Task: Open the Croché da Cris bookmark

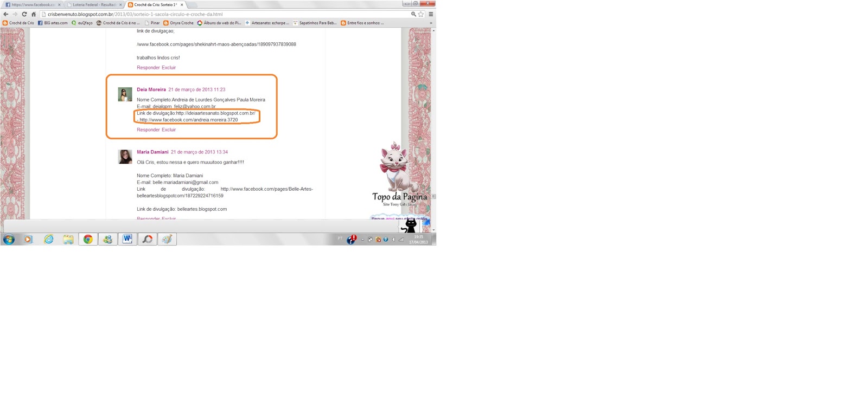Action: 18,23
